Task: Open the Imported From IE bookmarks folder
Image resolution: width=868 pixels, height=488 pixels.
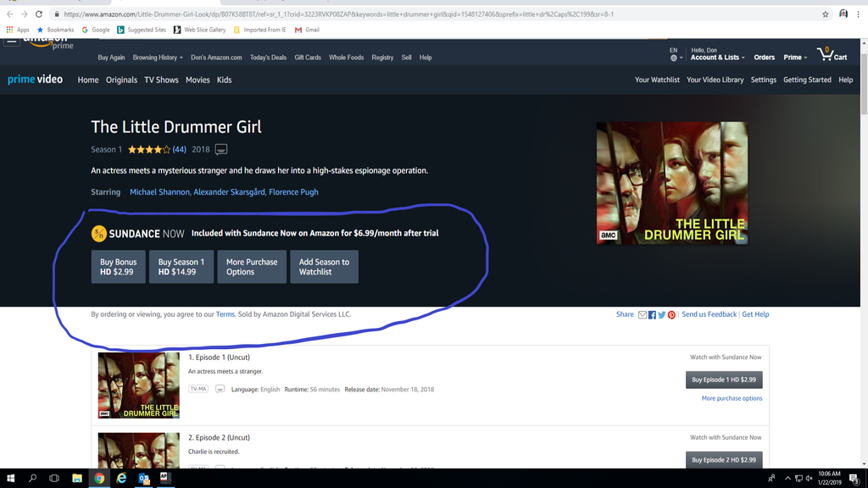Action: [x=259, y=30]
